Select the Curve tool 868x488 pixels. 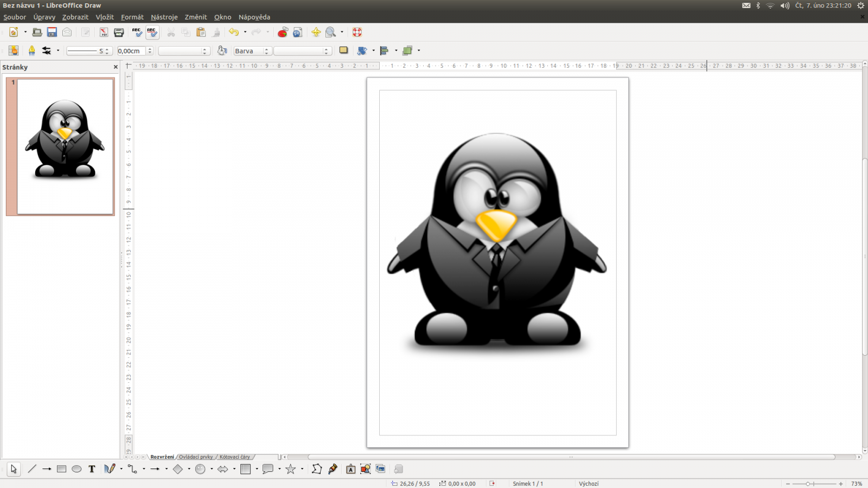point(108,469)
